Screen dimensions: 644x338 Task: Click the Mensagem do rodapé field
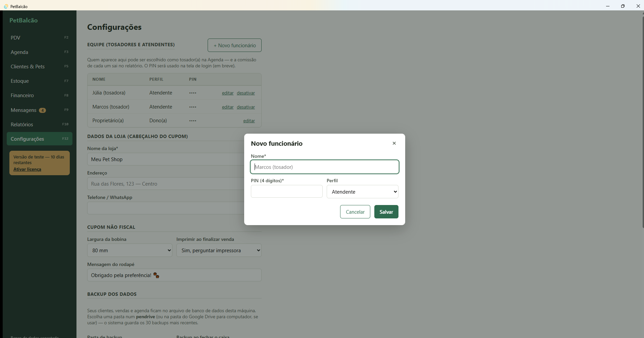click(x=174, y=275)
